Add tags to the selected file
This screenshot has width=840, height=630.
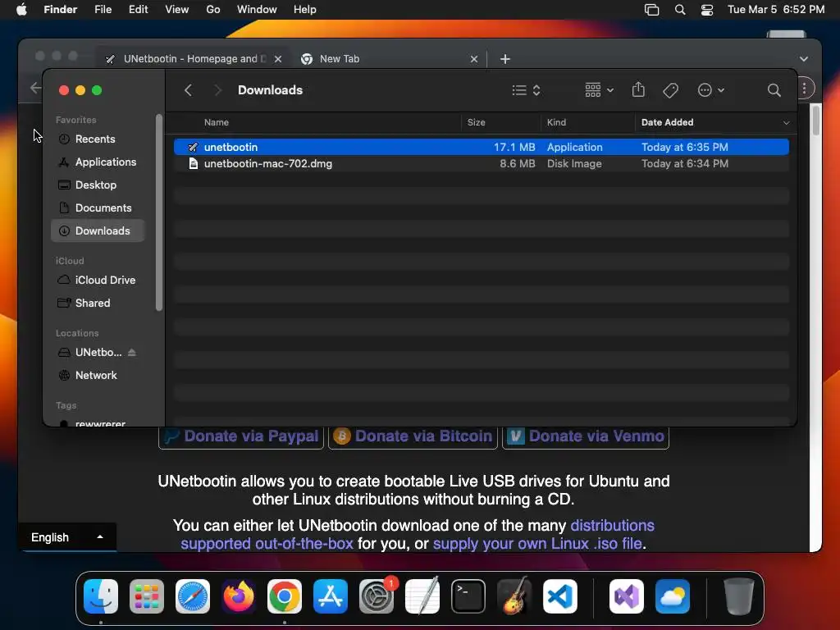pyautogui.click(x=670, y=90)
